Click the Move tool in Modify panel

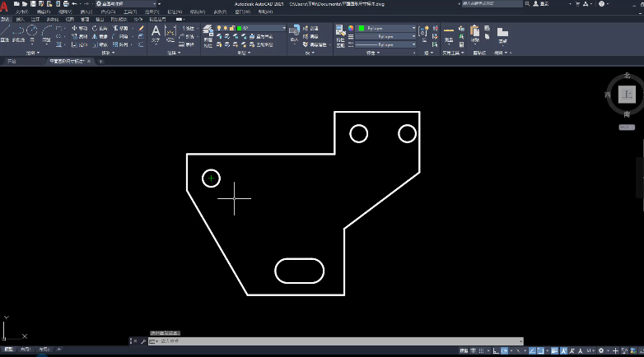pyautogui.click(x=79, y=28)
